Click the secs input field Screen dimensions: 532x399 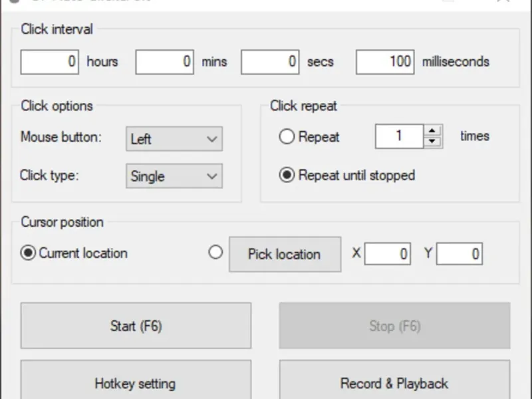(x=270, y=62)
